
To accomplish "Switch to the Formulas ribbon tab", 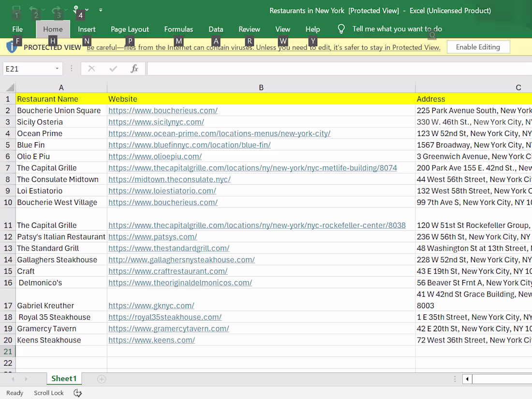I will tap(178, 29).
